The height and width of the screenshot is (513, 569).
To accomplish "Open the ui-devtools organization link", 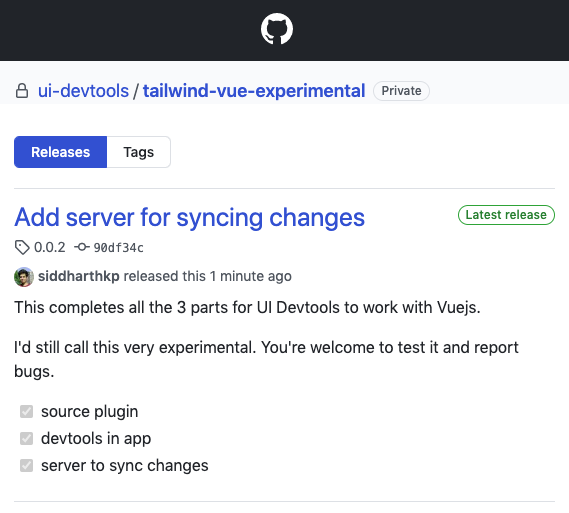I will click(83, 91).
